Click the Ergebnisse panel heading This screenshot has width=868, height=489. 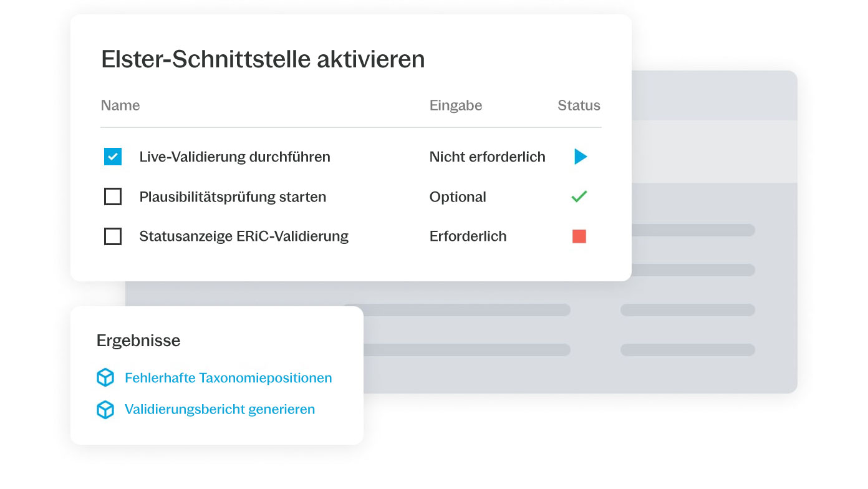(x=138, y=341)
